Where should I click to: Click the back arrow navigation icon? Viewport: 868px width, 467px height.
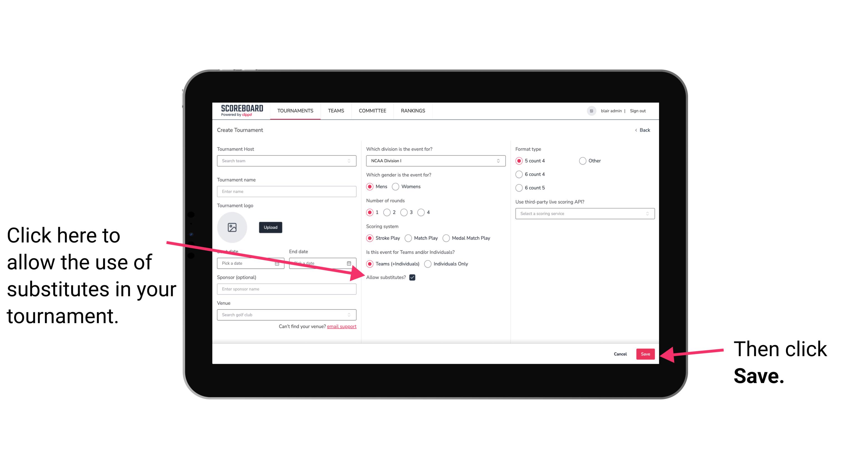click(x=637, y=130)
